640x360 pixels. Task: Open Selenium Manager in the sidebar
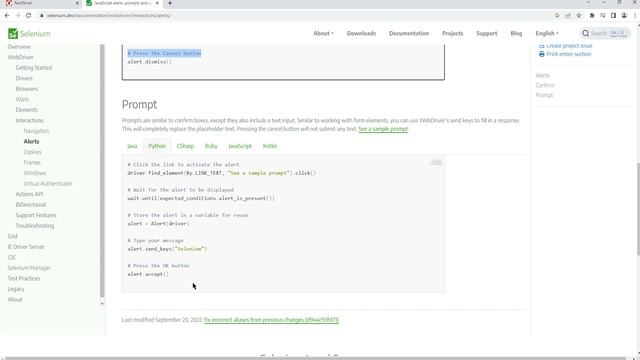[29, 268]
